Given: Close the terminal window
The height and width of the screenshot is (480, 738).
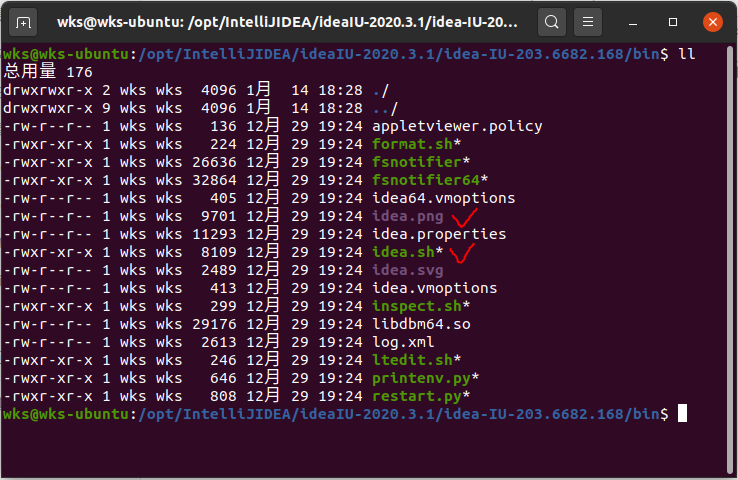Looking at the screenshot, I should 713,22.
